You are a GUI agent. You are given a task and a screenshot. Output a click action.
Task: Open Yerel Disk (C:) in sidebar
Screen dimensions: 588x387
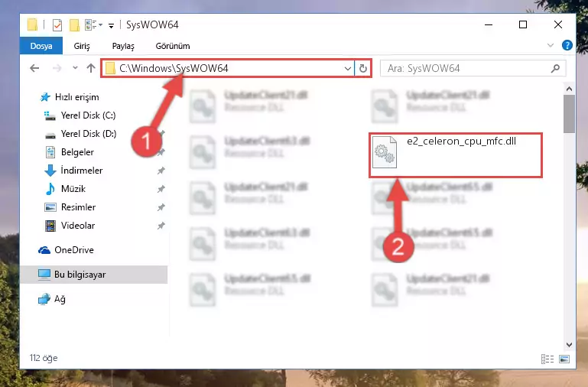[80, 115]
